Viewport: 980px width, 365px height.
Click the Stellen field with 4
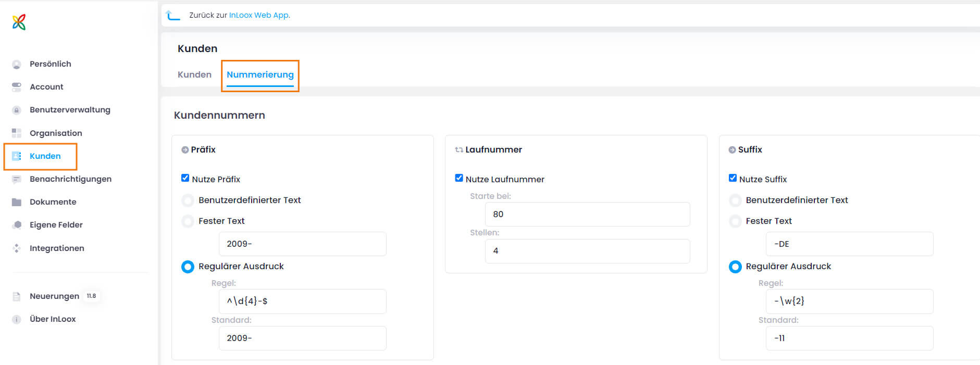[x=587, y=251]
